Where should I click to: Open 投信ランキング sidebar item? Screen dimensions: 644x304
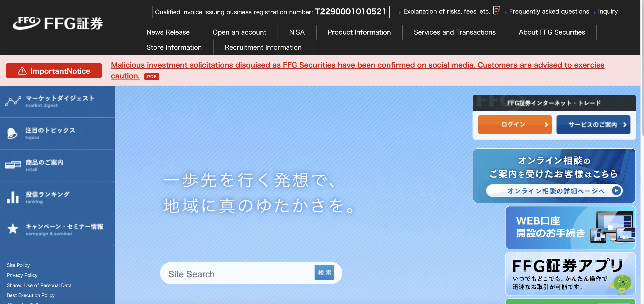[x=57, y=198]
